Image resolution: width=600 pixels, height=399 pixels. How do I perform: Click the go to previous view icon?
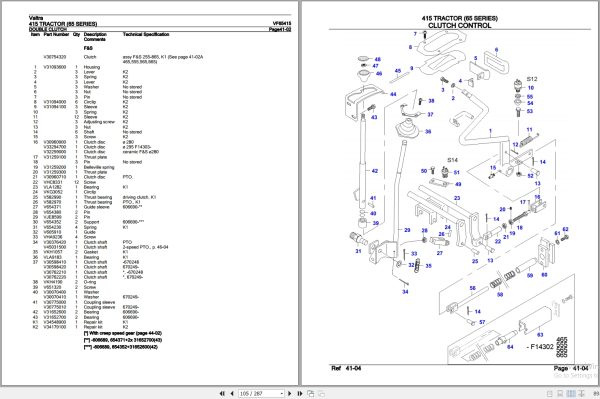click(x=311, y=393)
